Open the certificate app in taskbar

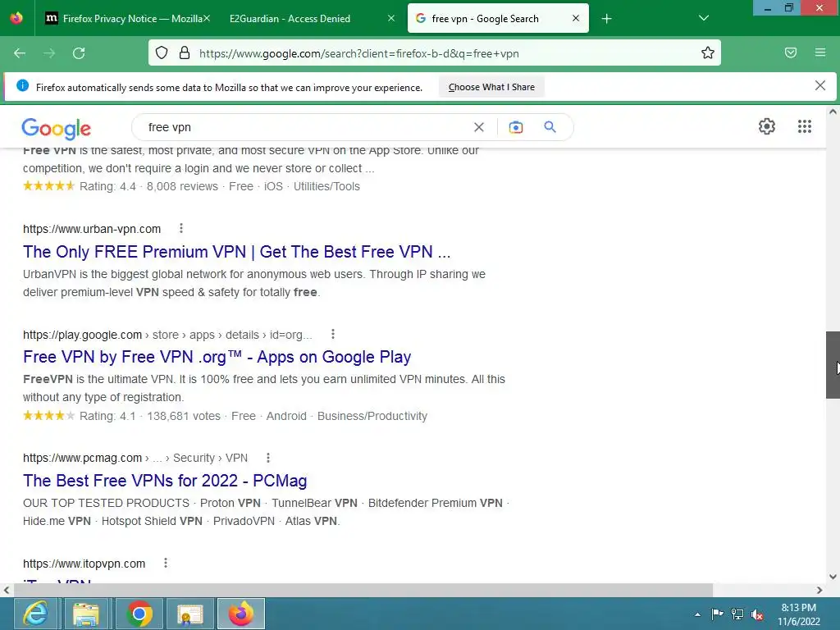(x=190, y=614)
